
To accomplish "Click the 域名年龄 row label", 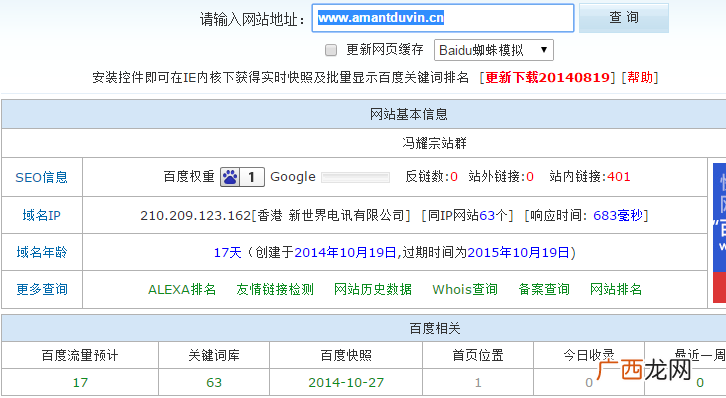I will click(42, 252).
